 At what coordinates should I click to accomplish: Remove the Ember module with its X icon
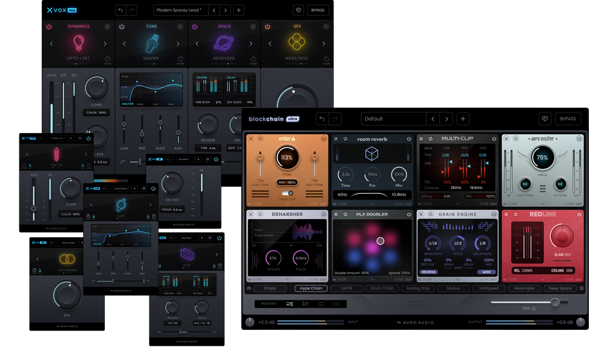click(251, 139)
